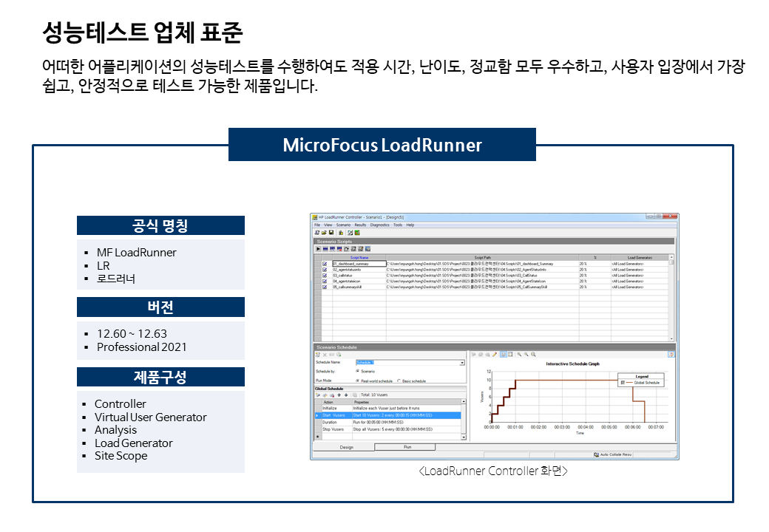This screenshot has width=769, height=532.
Task: Click the Script Path column header
Action: point(483,258)
